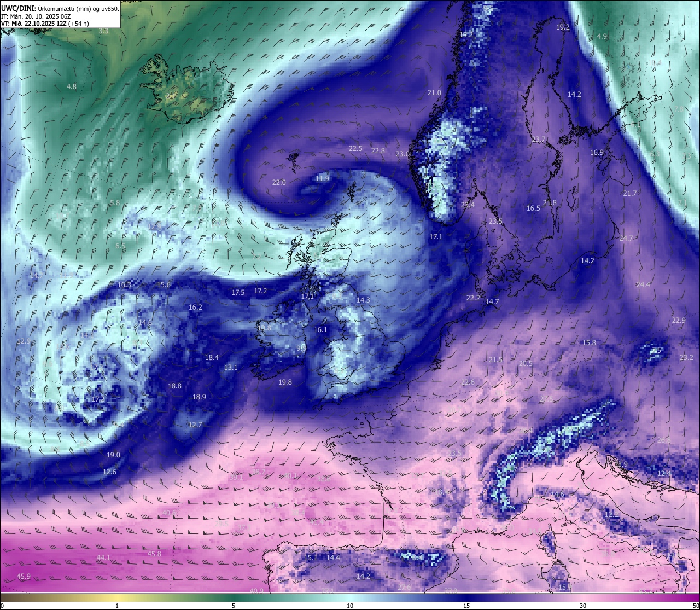The image size is (700, 610).
Task: Click the 16.3 value label
Action: [124, 284]
